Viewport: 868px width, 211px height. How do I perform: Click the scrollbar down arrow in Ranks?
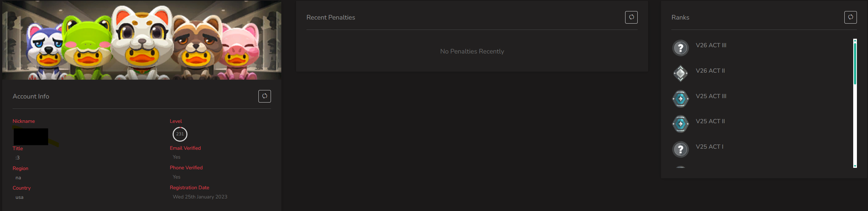point(855,166)
